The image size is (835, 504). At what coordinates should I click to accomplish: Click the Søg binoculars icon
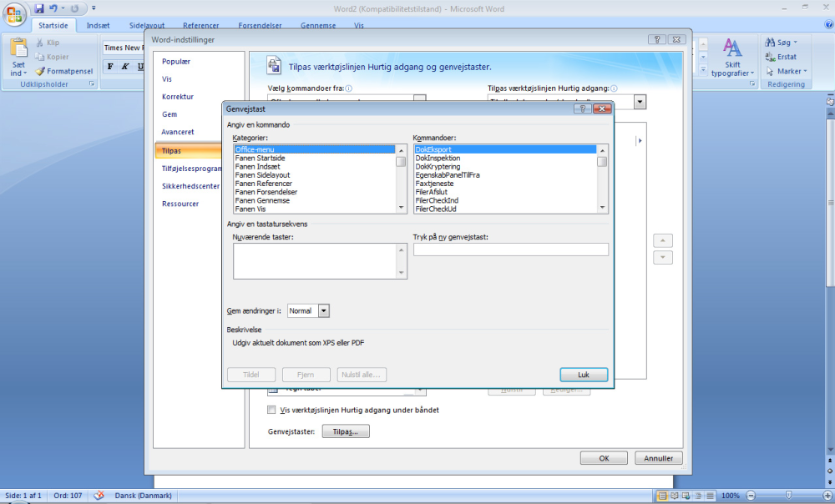(770, 42)
